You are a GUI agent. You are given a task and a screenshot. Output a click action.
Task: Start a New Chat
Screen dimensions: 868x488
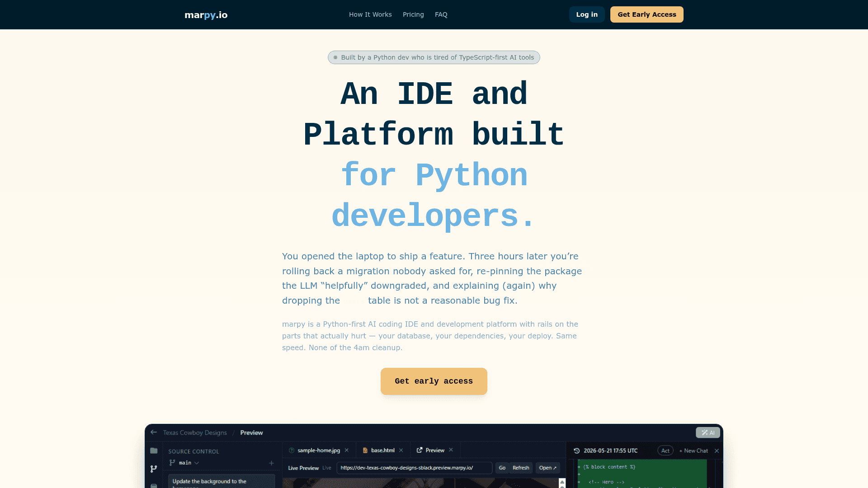[693, 451]
